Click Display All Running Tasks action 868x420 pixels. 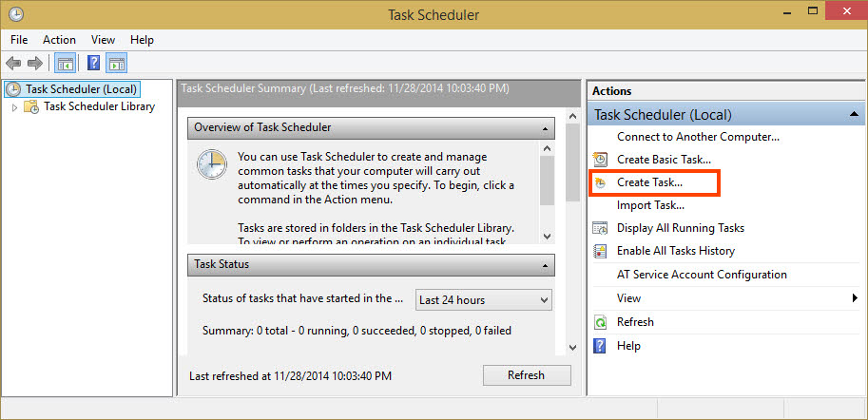coord(681,228)
